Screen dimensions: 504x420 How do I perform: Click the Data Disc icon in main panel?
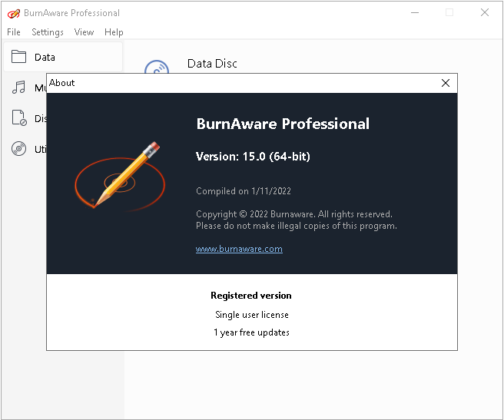[157, 67]
